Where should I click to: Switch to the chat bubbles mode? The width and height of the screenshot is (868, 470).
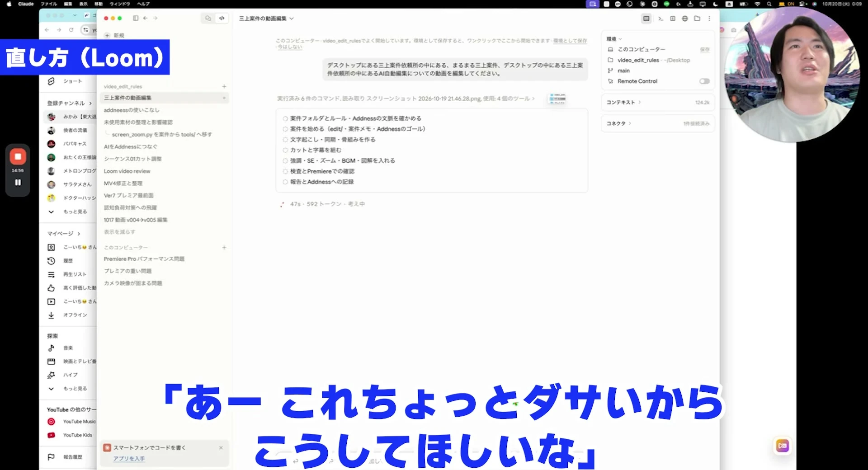(208, 18)
